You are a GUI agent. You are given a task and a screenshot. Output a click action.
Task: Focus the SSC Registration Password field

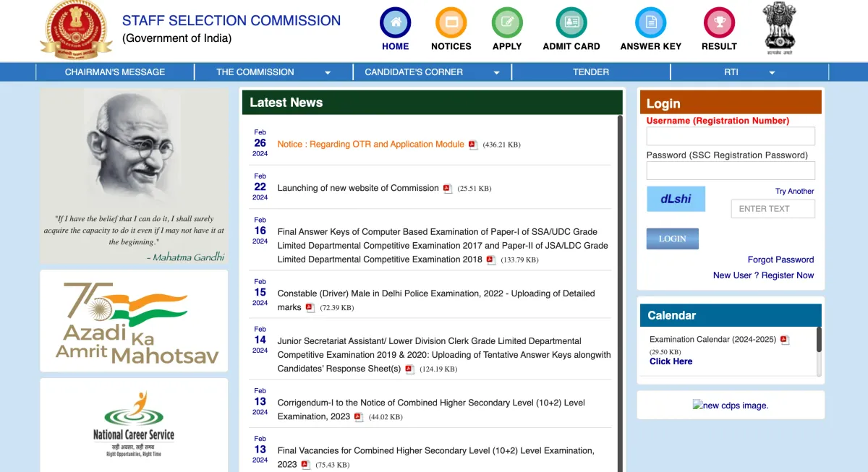click(x=731, y=171)
